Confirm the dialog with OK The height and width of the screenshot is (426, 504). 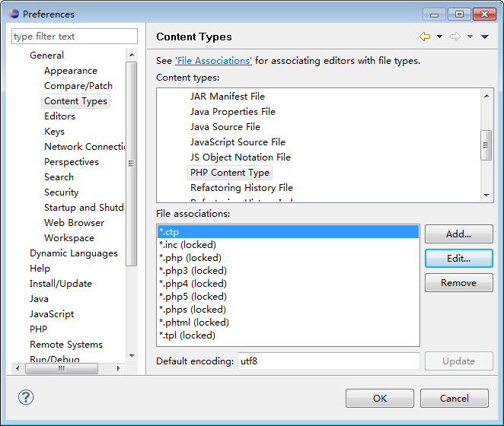pyautogui.click(x=380, y=398)
